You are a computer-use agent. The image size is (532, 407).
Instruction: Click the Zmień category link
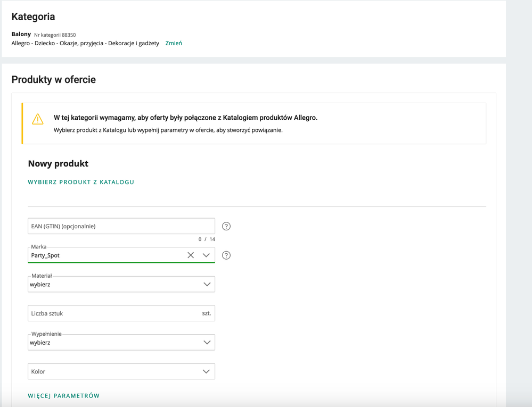point(174,44)
